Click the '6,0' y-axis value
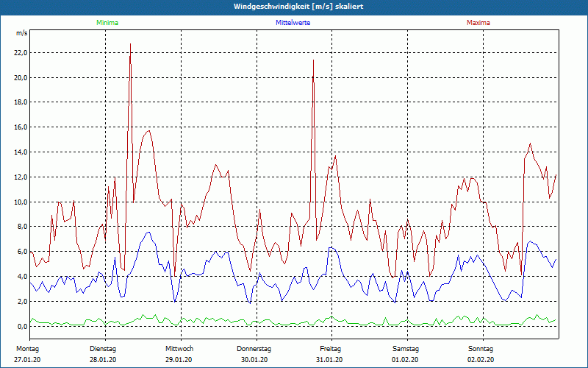Viewport: 588px width, 368px height. [x=22, y=252]
